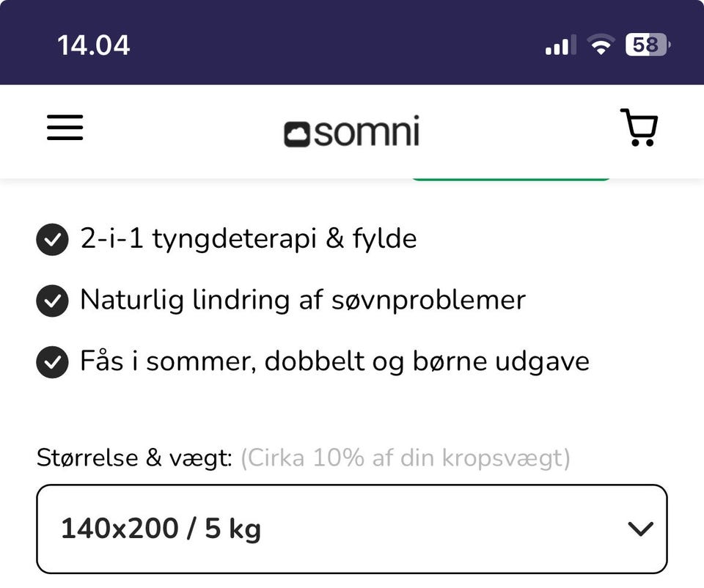Expand size selector via chevron arrow

(x=640, y=529)
